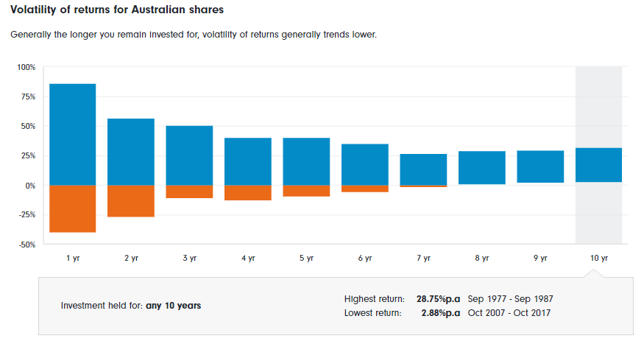Click the "10 yr" x-axis label
Image resolution: width=644 pixels, height=344 pixels.
click(599, 259)
